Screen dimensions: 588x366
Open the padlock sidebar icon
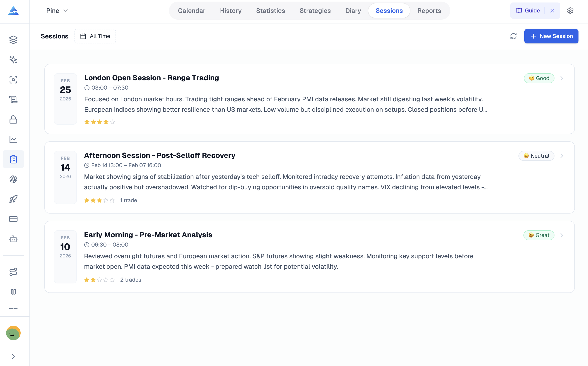click(x=13, y=120)
